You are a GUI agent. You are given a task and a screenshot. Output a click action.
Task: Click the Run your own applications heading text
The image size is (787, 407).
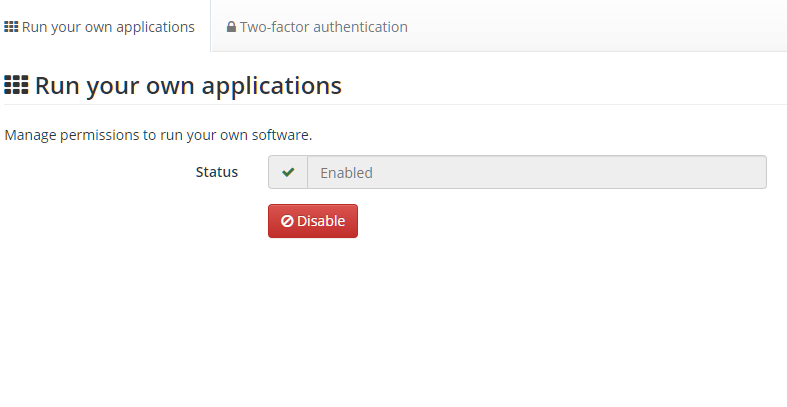tap(188, 85)
